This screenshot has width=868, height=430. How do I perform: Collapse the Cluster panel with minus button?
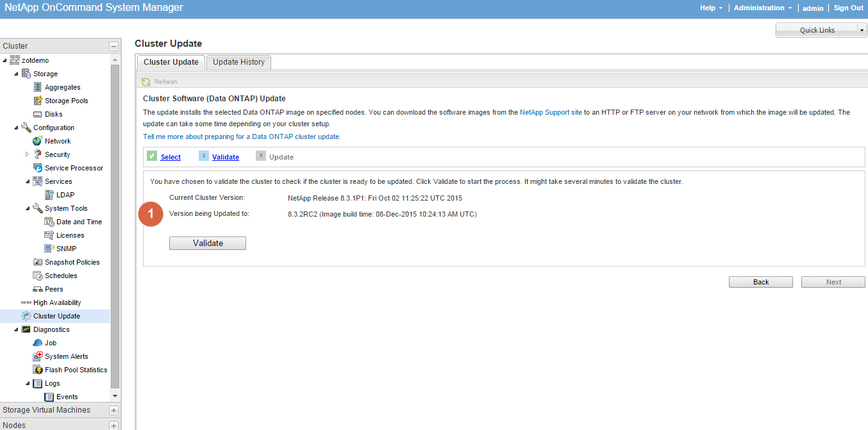click(114, 46)
